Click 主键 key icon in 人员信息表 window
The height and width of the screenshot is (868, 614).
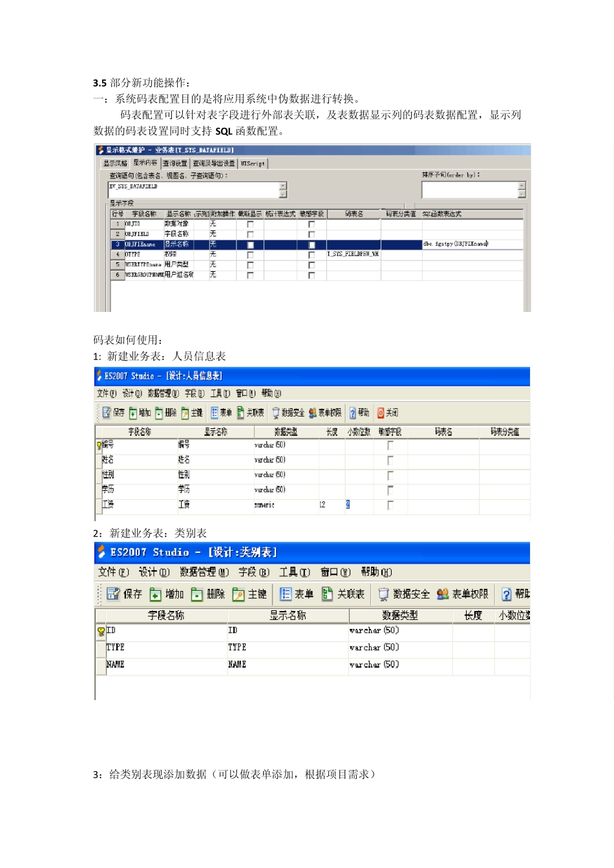click(x=185, y=413)
